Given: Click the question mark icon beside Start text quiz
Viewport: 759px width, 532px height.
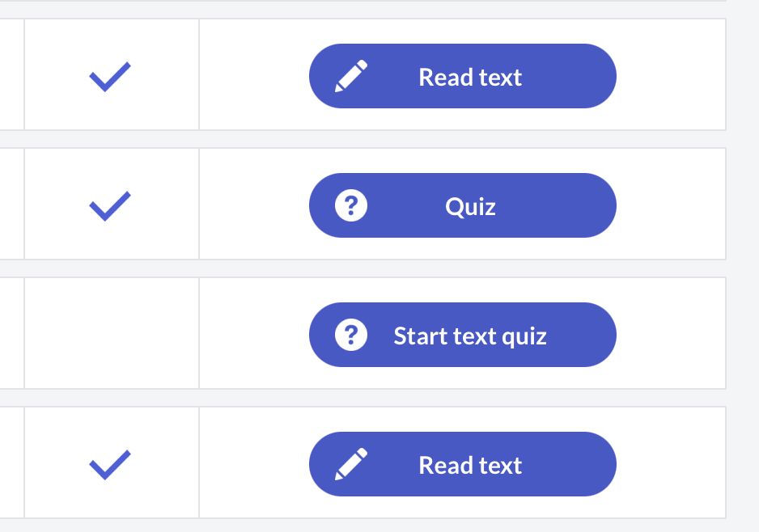Looking at the screenshot, I should point(351,335).
